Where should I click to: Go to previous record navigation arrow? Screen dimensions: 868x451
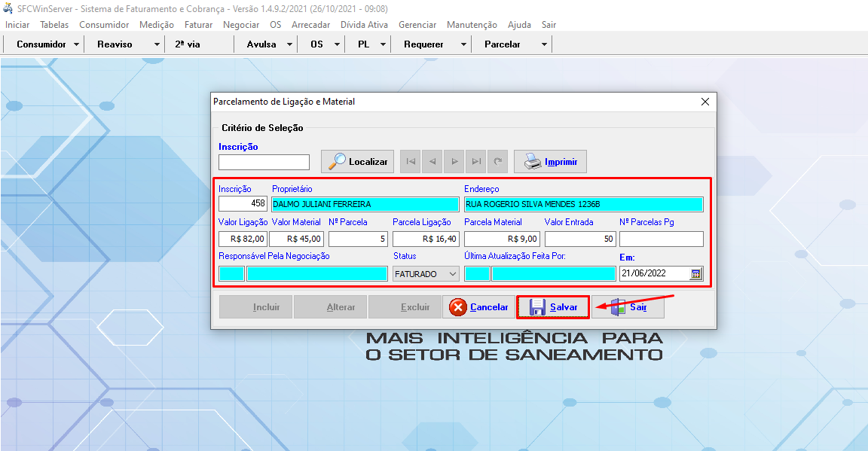(432, 162)
